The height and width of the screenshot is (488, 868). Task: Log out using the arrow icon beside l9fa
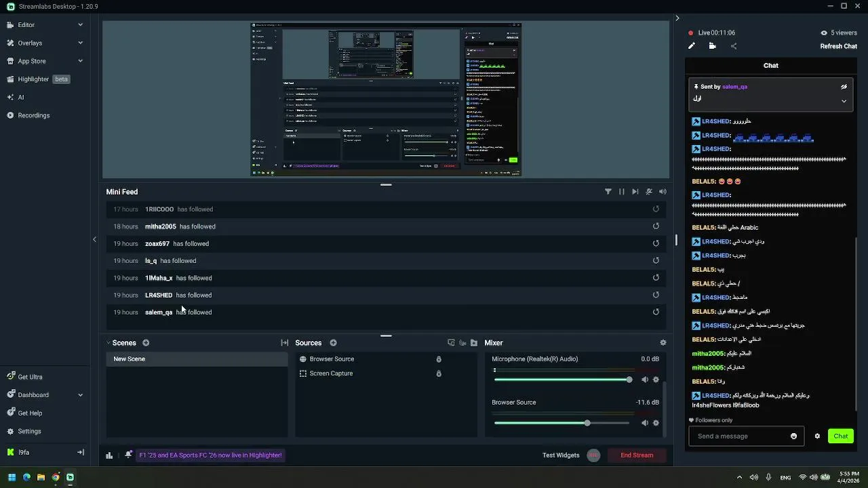[x=80, y=452]
